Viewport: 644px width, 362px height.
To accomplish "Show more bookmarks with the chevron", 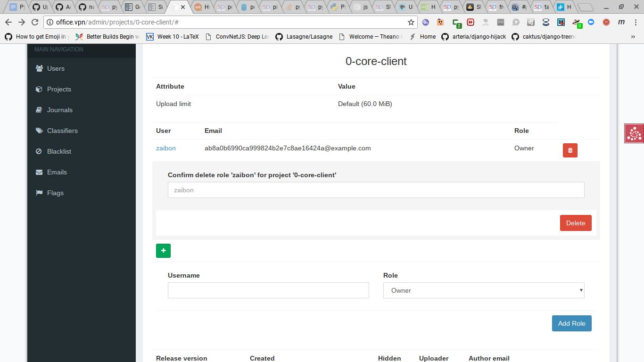I will coord(633,36).
